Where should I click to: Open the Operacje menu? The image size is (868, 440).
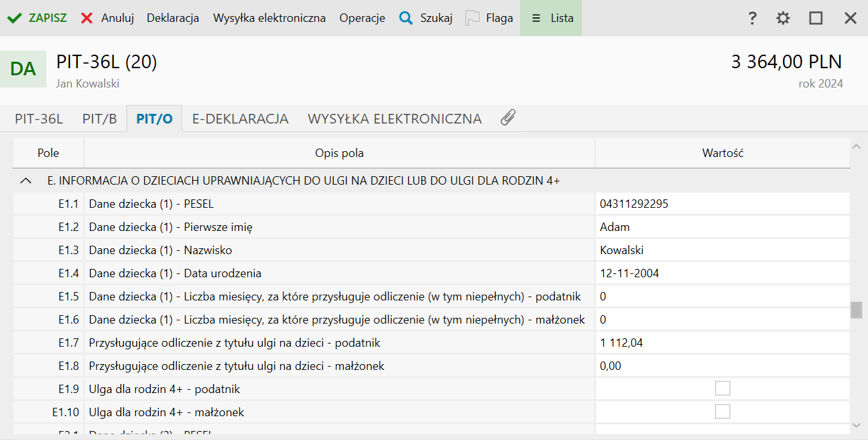362,18
